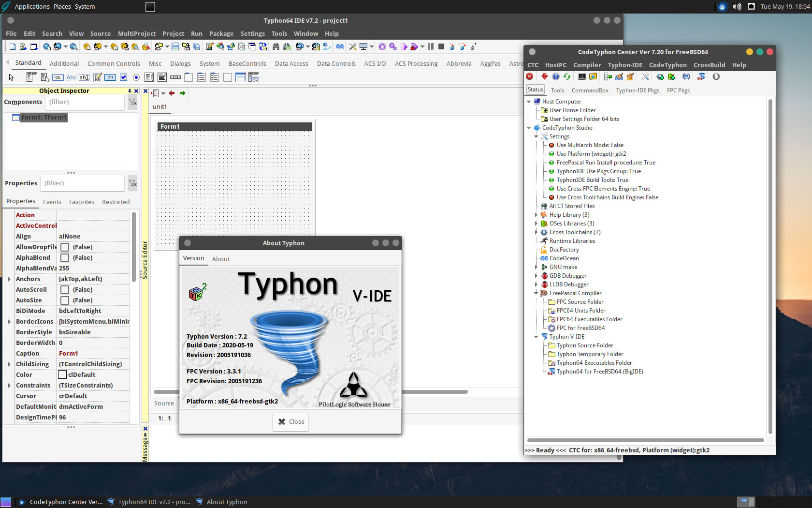Click the Save floppy disk icon in IDE toolbar

[x=175, y=46]
